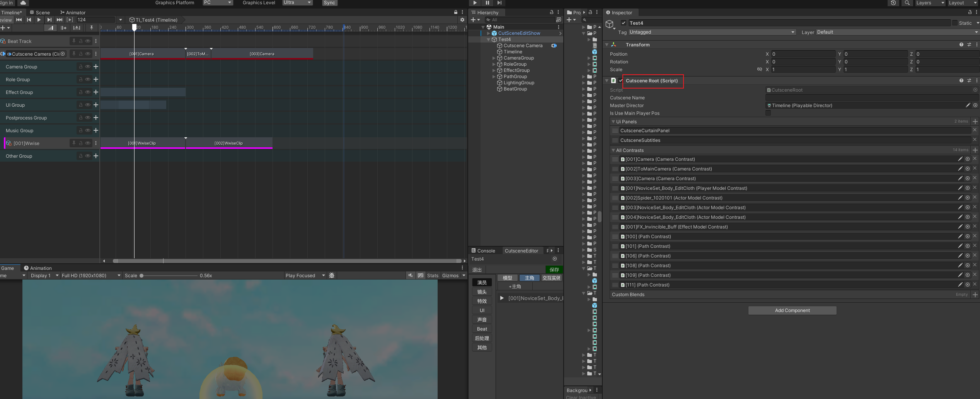Click the Timeline play button

click(39, 20)
